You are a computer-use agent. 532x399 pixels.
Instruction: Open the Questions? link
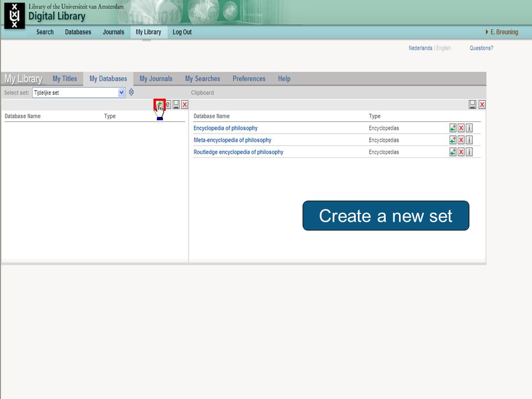482,48
